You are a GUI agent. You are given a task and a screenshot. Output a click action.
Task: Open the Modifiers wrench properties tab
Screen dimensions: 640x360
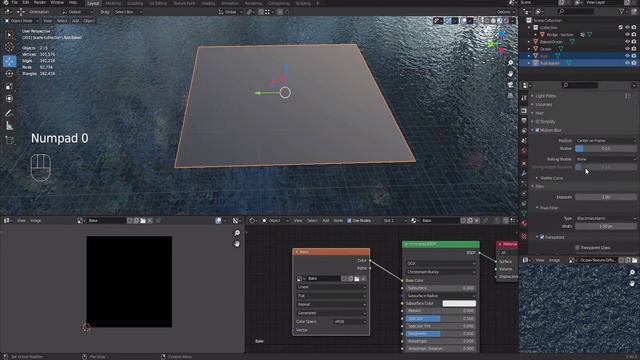(524, 173)
